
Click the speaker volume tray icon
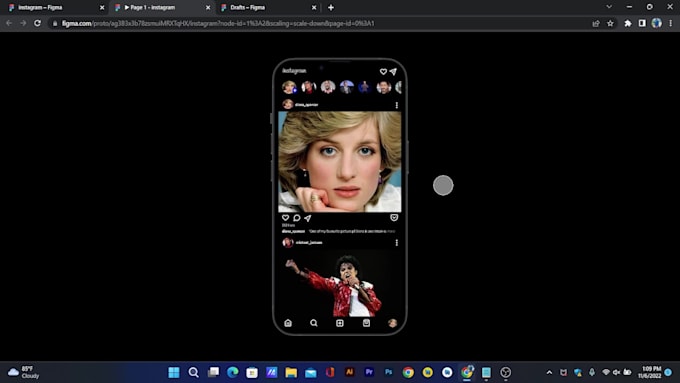[616, 372]
